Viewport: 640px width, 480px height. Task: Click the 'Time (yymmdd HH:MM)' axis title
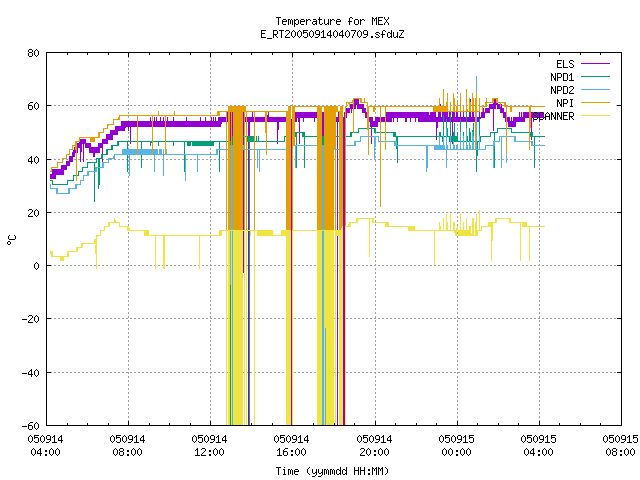pyautogui.click(x=332, y=471)
